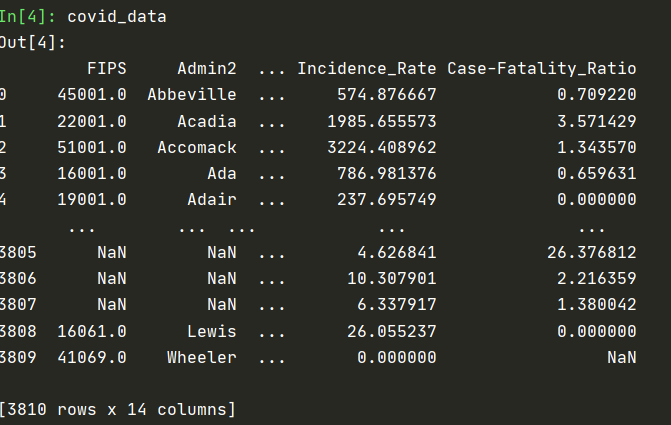Select the Acadia cell
Screen dimensions: 671x425
coord(206,121)
